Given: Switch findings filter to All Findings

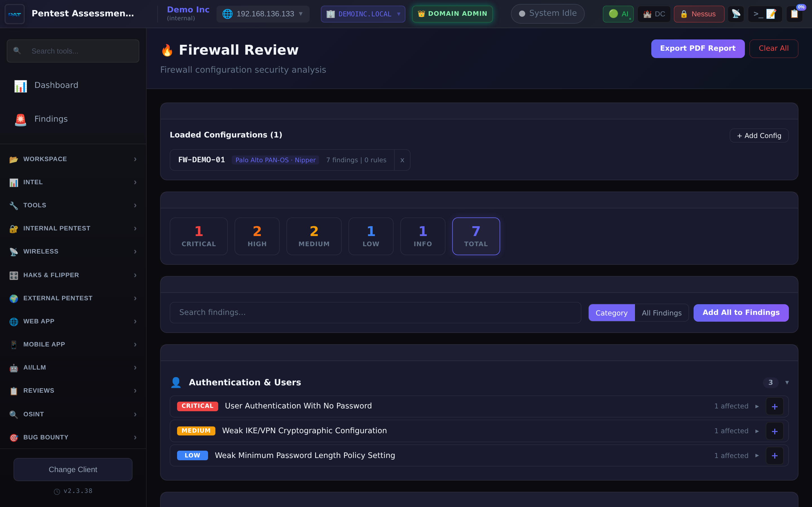Looking at the screenshot, I should (661, 313).
